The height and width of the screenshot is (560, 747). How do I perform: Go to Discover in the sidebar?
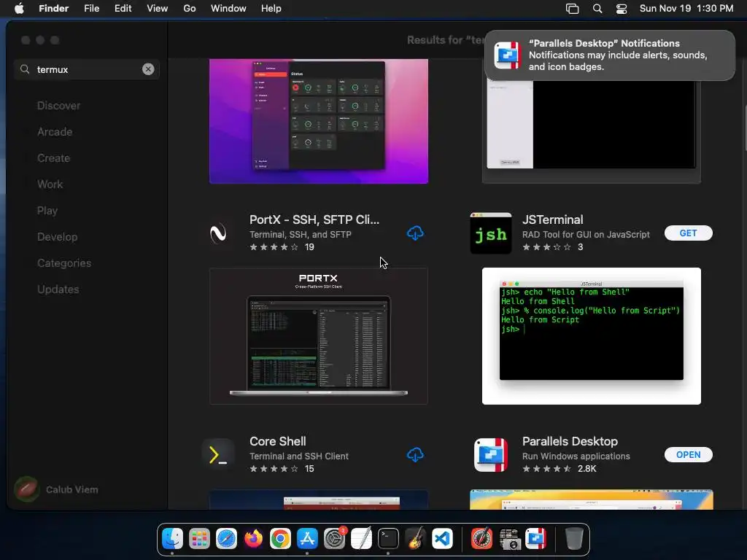pyautogui.click(x=58, y=106)
